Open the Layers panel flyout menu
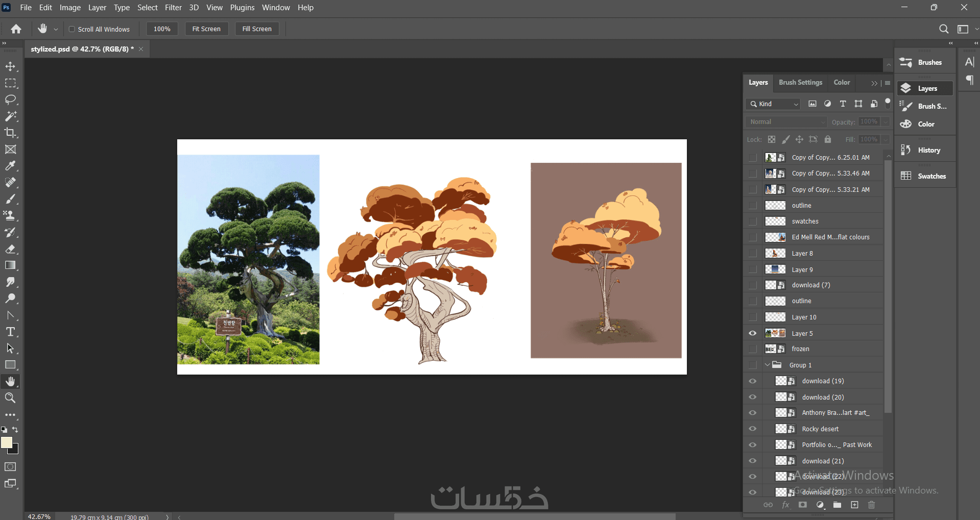 tap(888, 83)
